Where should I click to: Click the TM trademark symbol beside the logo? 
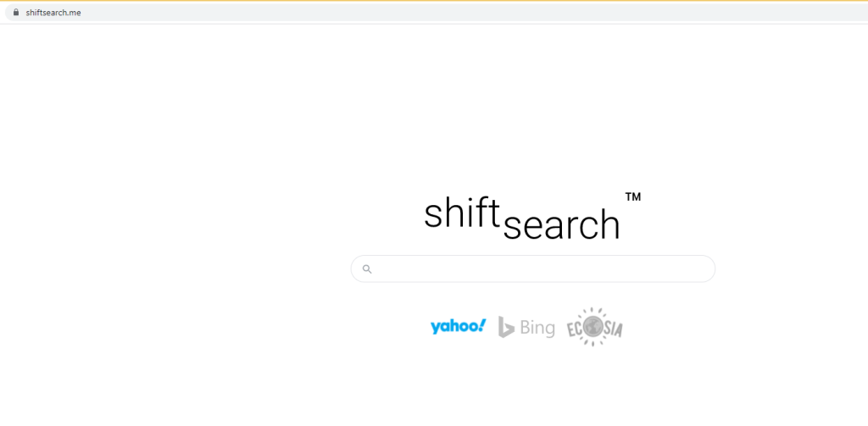[633, 196]
